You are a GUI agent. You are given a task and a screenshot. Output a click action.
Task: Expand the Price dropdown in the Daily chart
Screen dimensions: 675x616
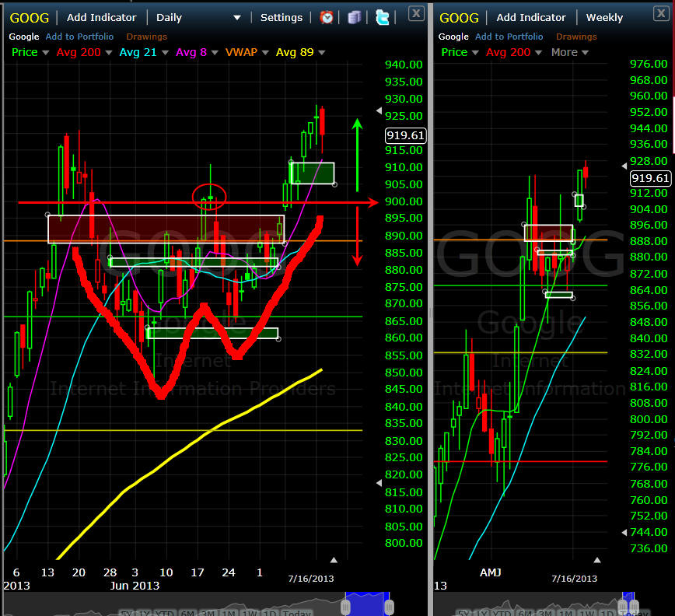45,53
